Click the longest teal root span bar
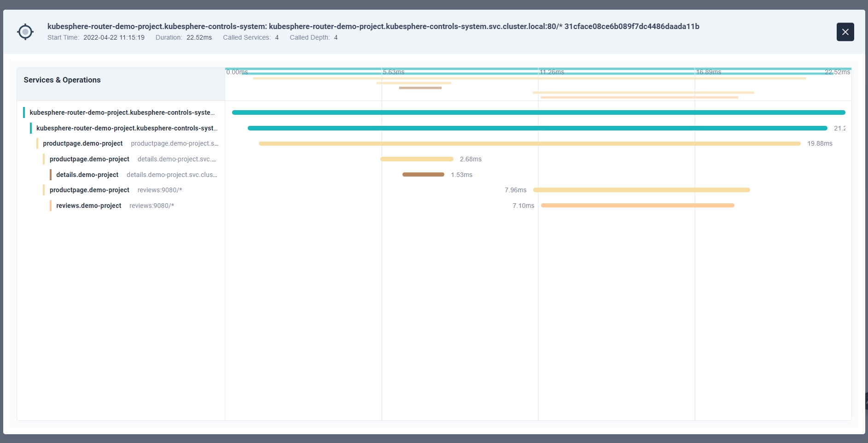 point(538,112)
